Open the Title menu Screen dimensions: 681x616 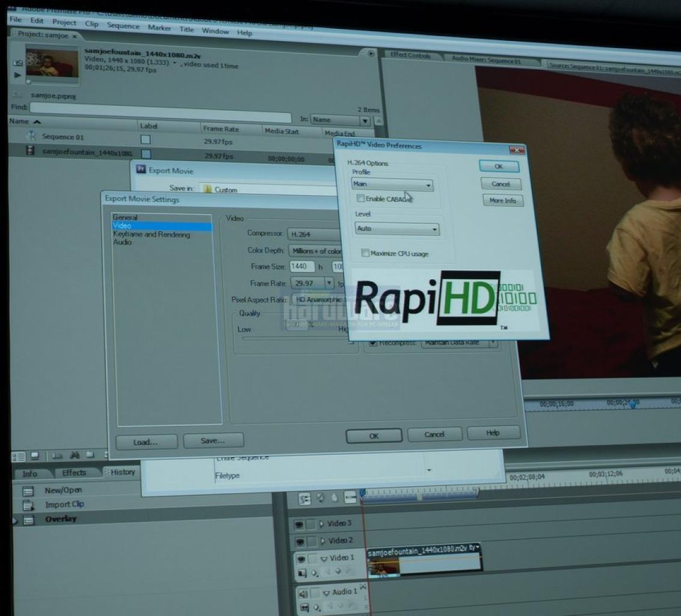pos(186,29)
